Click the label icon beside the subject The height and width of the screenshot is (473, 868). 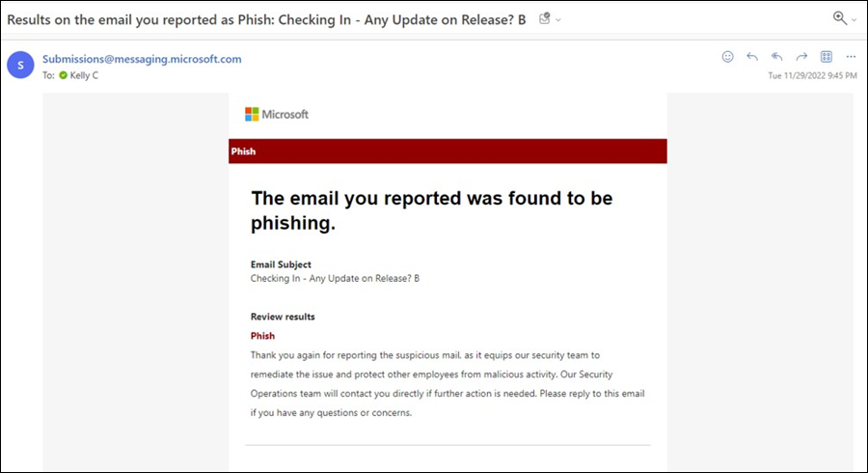544,19
